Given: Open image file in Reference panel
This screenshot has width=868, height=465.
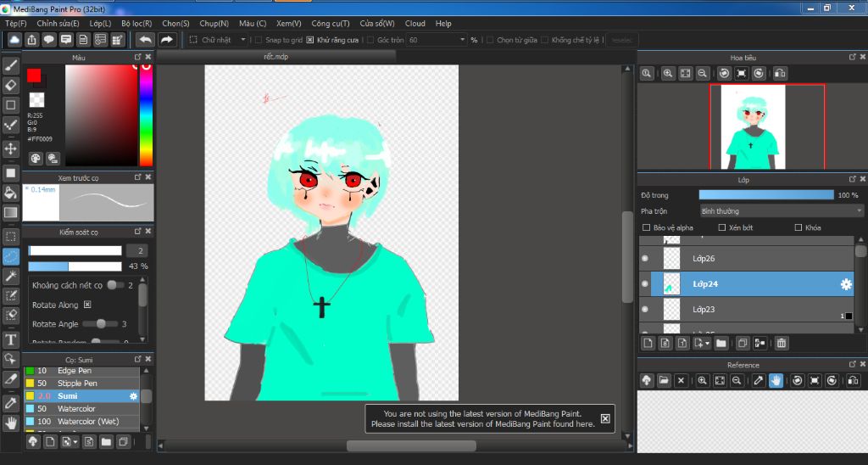Looking at the screenshot, I should (x=664, y=380).
